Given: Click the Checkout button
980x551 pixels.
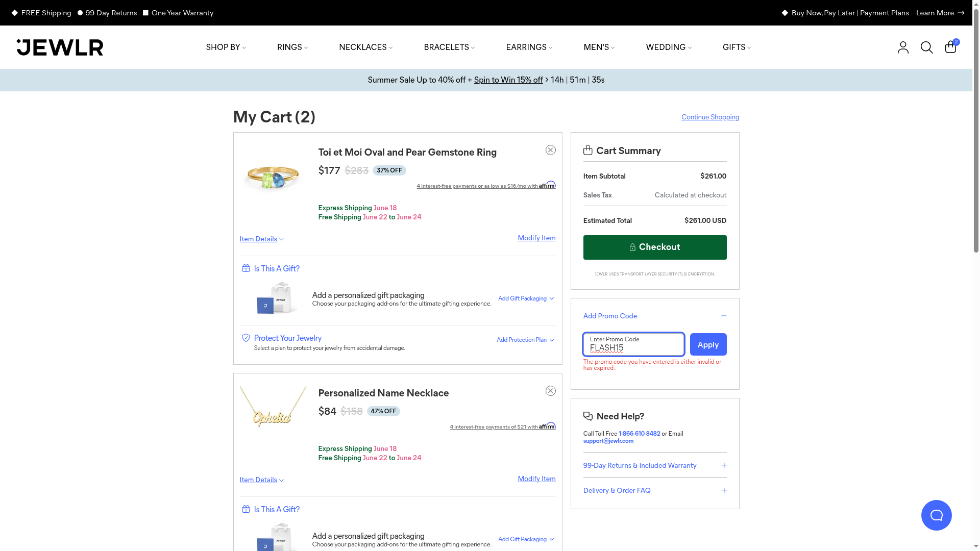Looking at the screenshot, I should point(655,247).
